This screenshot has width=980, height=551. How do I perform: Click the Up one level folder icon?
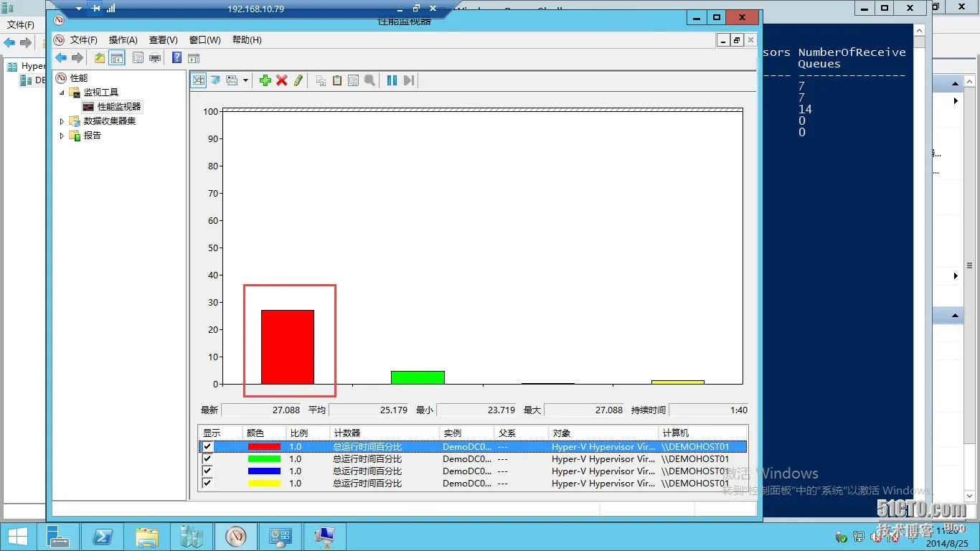(x=100, y=58)
